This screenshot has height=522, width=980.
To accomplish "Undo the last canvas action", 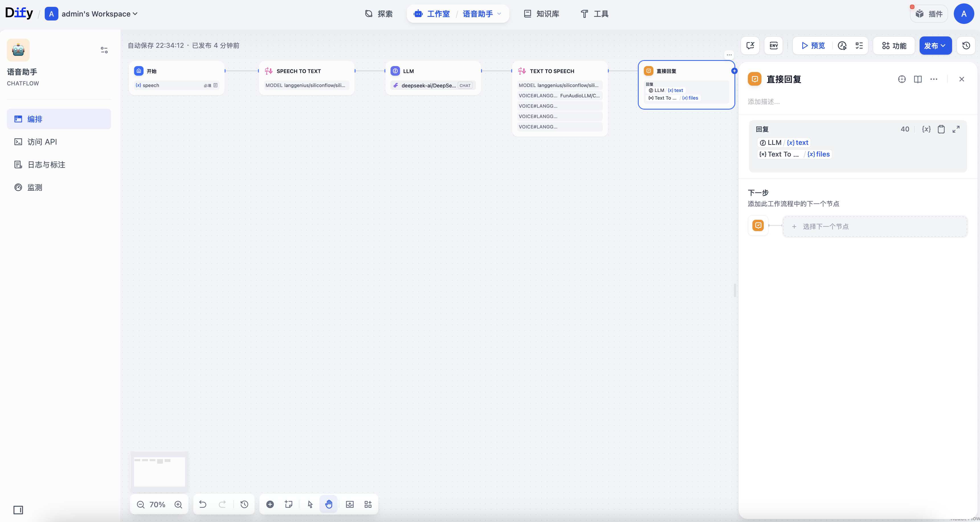I will (x=203, y=504).
